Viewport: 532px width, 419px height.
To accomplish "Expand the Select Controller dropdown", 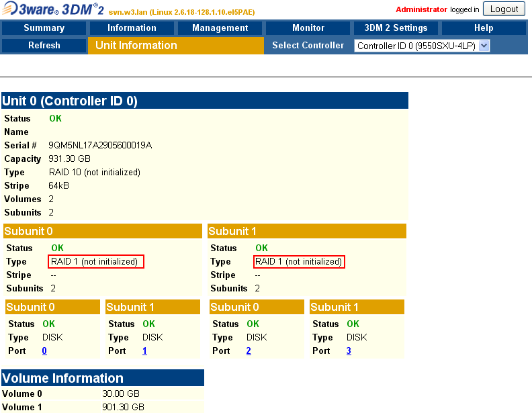I will 423,46.
